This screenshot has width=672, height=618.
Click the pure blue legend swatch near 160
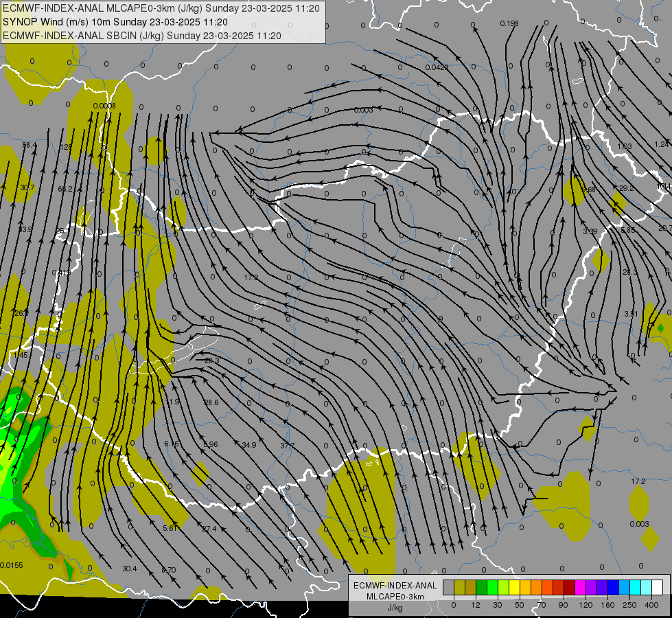point(613,588)
